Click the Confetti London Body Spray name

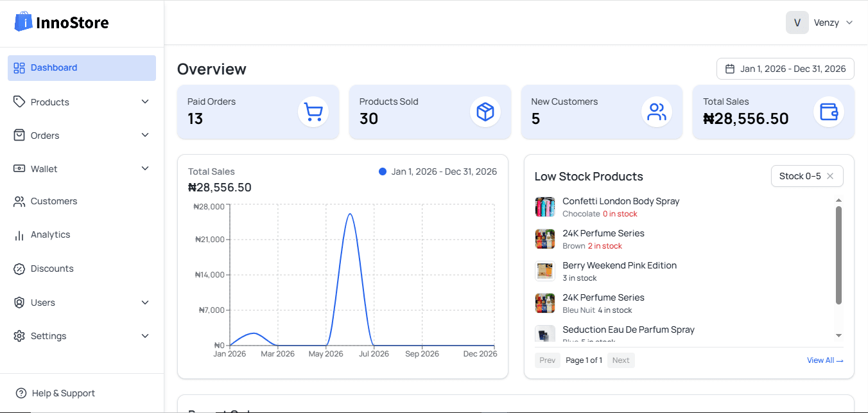point(621,201)
